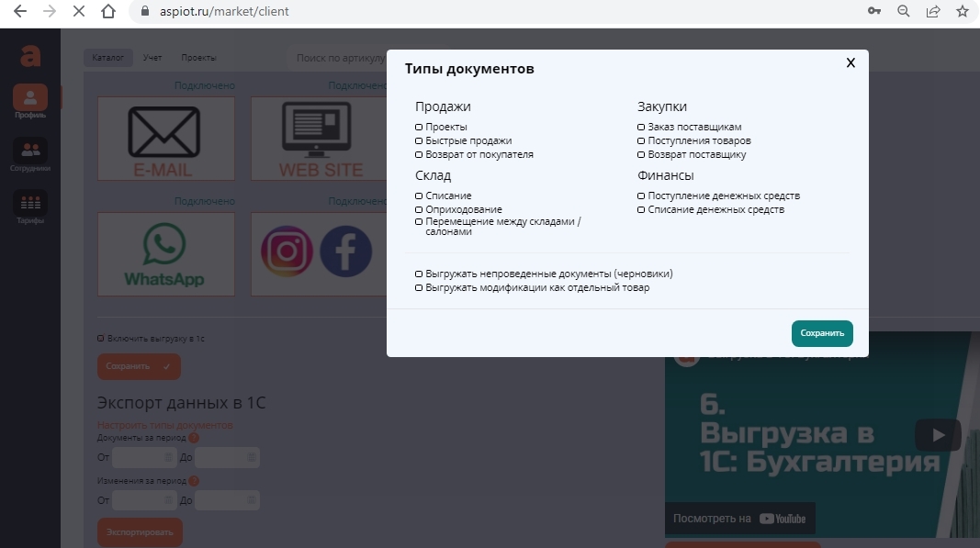Toggle Включить выгрузку в 1с checkbox
The width and height of the screenshot is (980, 548).
point(101,338)
